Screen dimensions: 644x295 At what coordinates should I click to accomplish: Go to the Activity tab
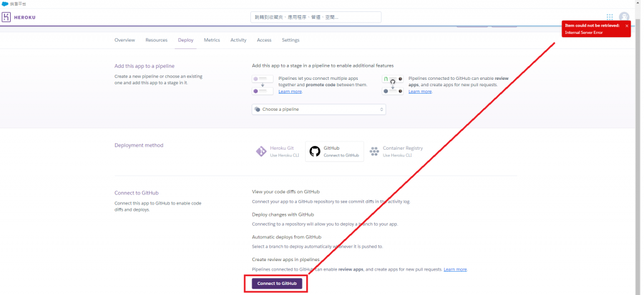point(238,40)
